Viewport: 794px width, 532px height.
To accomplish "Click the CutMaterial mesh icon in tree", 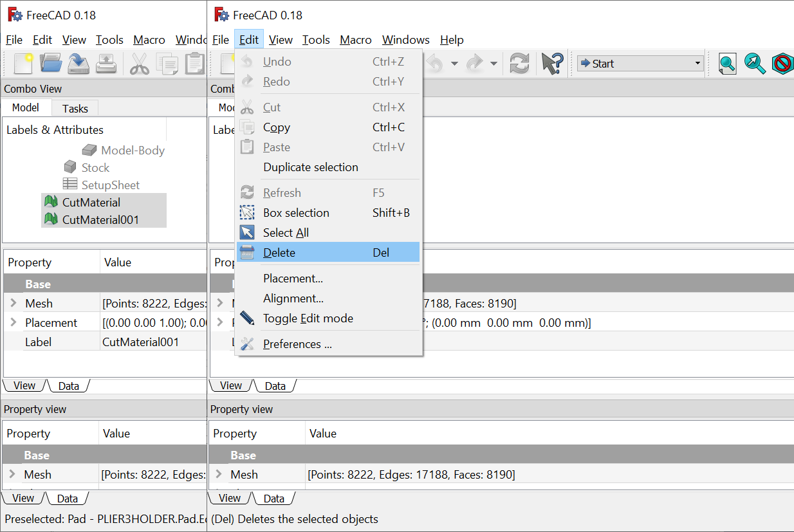I will pyautogui.click(x=51, y=202).
